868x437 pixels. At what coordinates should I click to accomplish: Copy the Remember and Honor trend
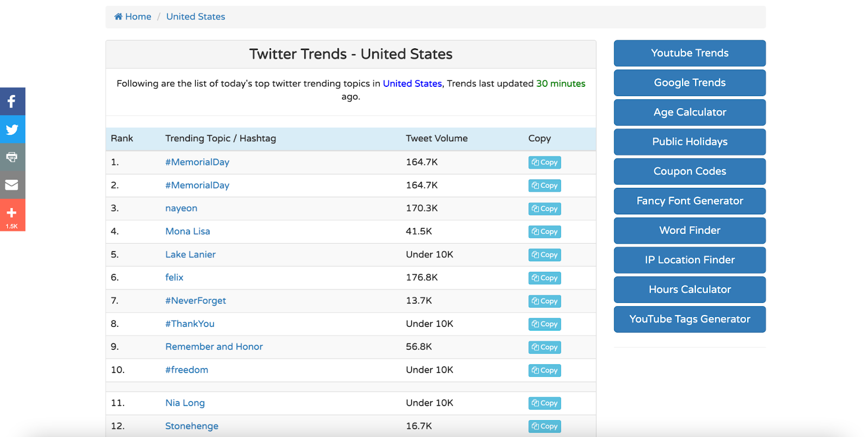545,347
